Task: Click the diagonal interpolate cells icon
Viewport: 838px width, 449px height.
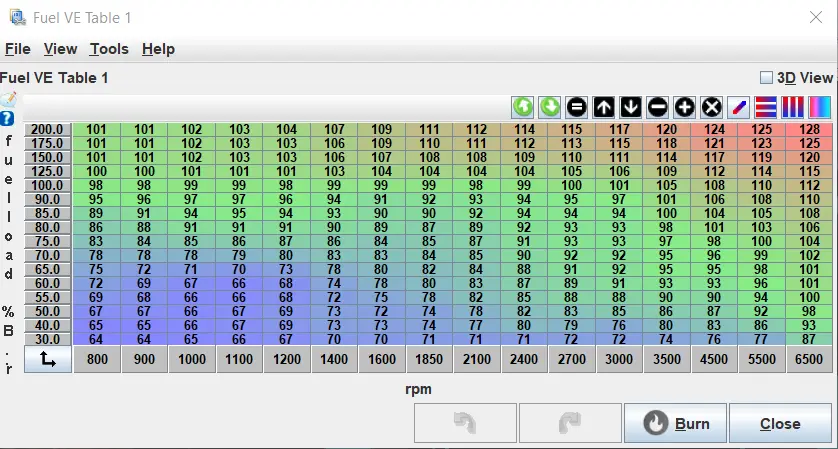Action: (x=739, y=107)
